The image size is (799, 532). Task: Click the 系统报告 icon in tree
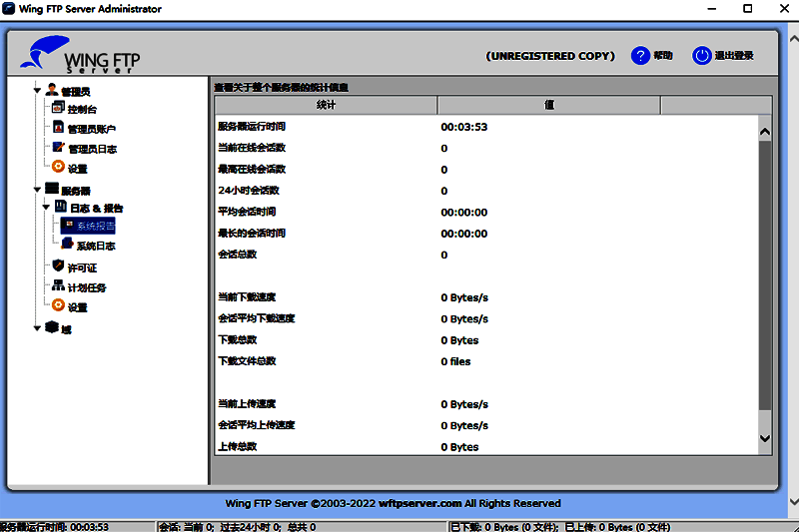click(x=69, y=225)
